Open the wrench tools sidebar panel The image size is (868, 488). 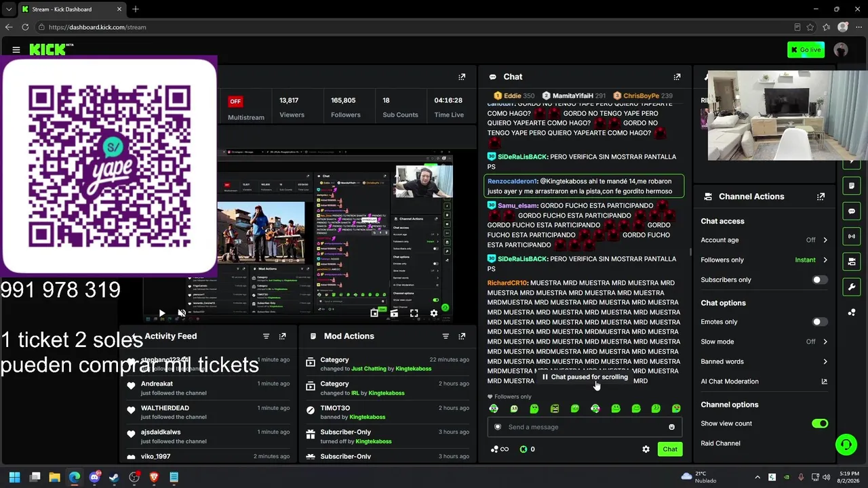tap(852, 287)
